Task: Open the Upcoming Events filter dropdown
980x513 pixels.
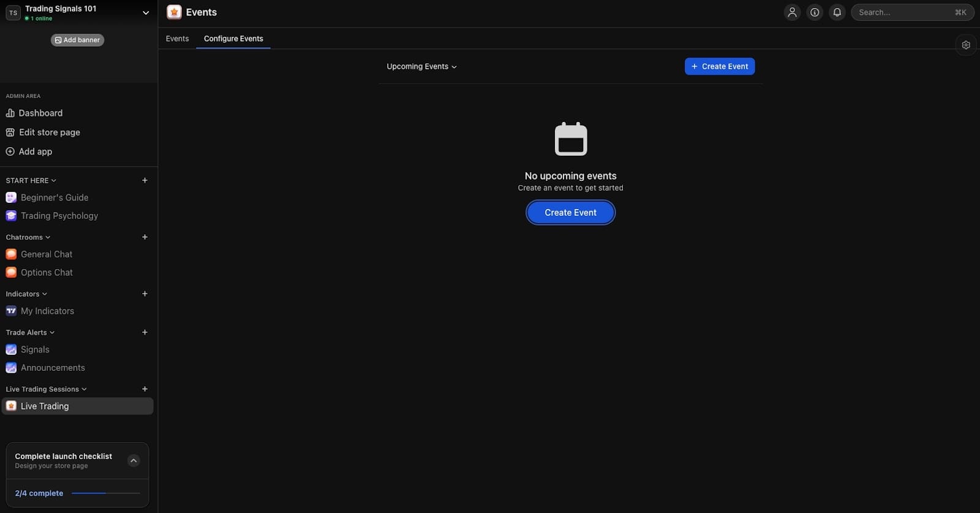Action: tap(421, 66)
